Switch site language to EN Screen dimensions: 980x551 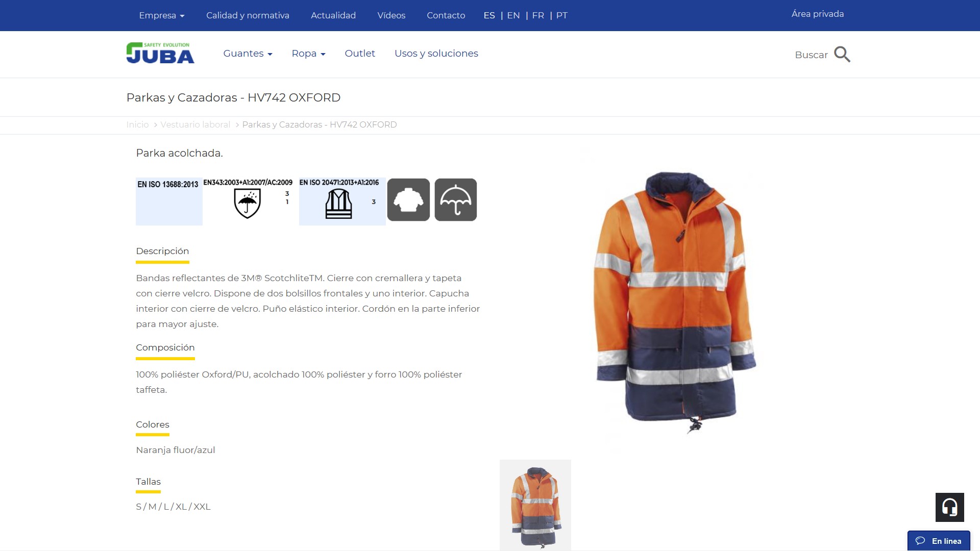tap(513, 15)
